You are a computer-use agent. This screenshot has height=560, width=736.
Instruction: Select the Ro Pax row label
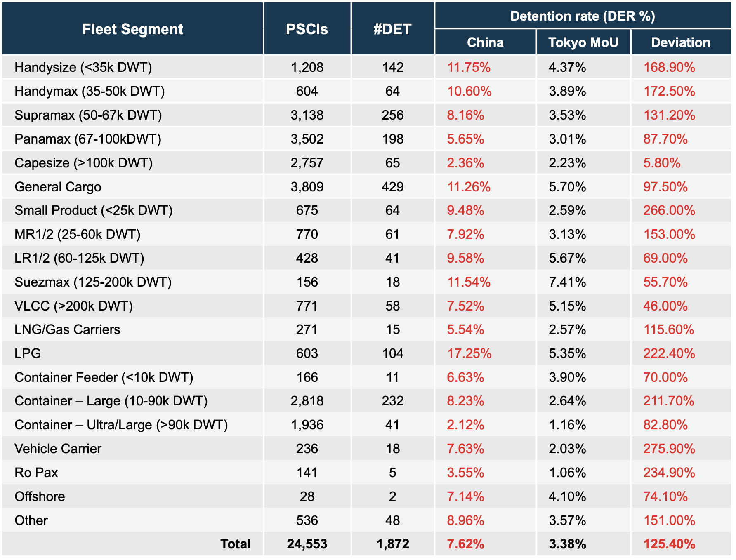click(36, 473)
